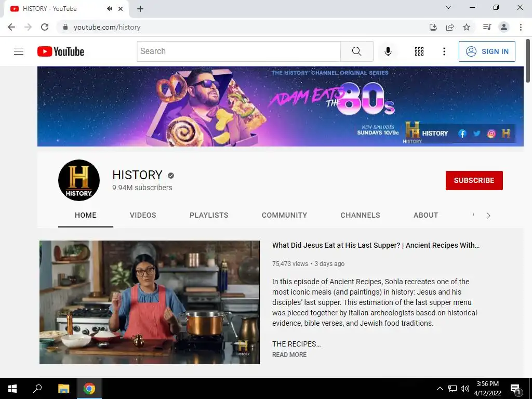
Task: Open the Chrome profile avatar
Action: [504, 27]
